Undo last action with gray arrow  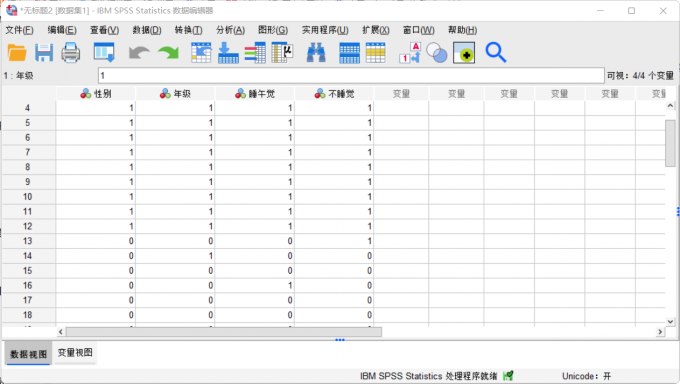pyautogui.click(x=139, y=53)
